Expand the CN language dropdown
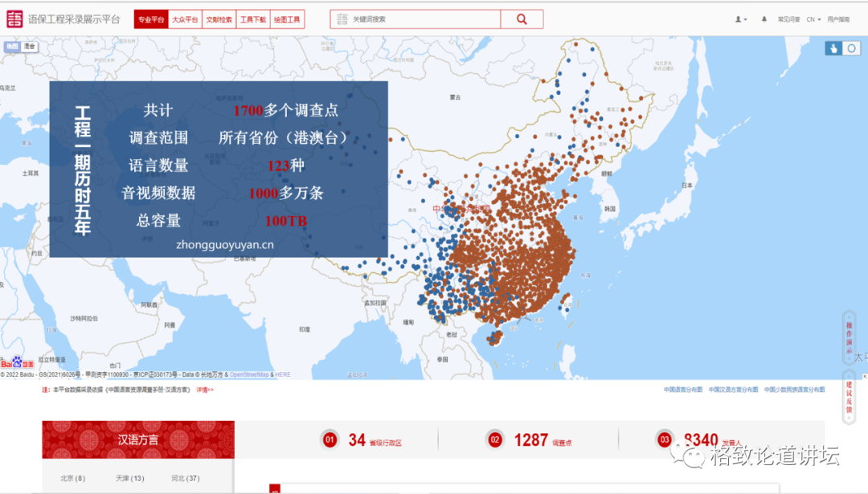 [813, 19]
